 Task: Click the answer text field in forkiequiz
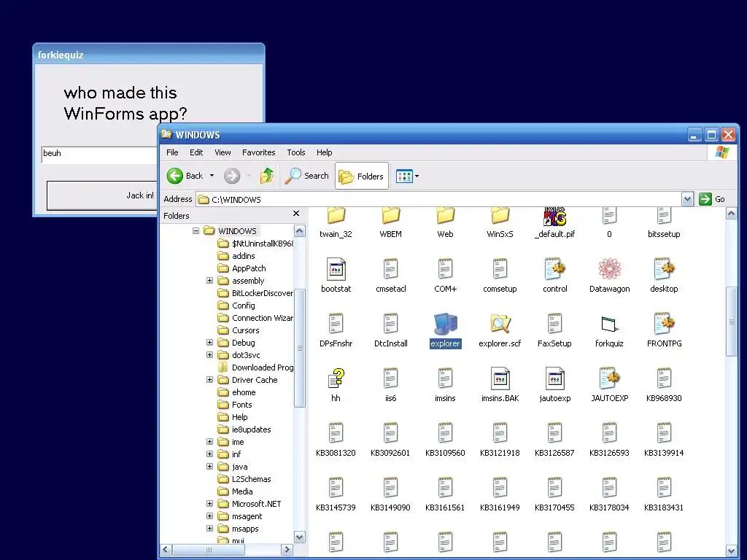point(99,155)
